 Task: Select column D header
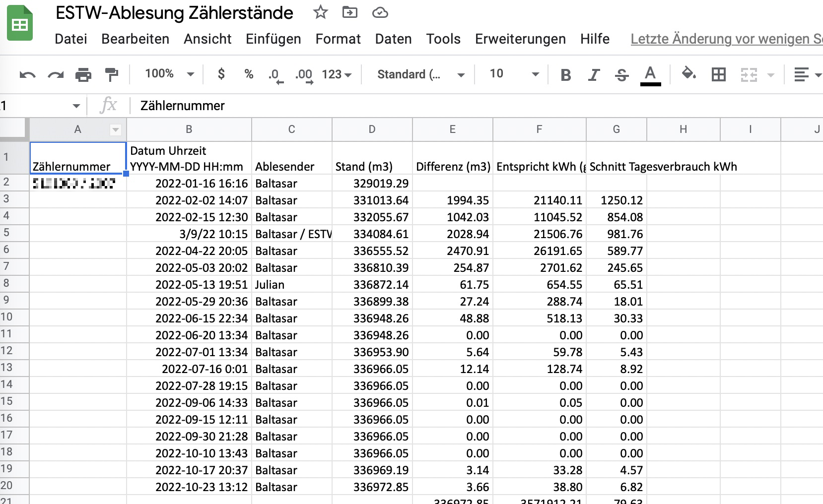372,129
